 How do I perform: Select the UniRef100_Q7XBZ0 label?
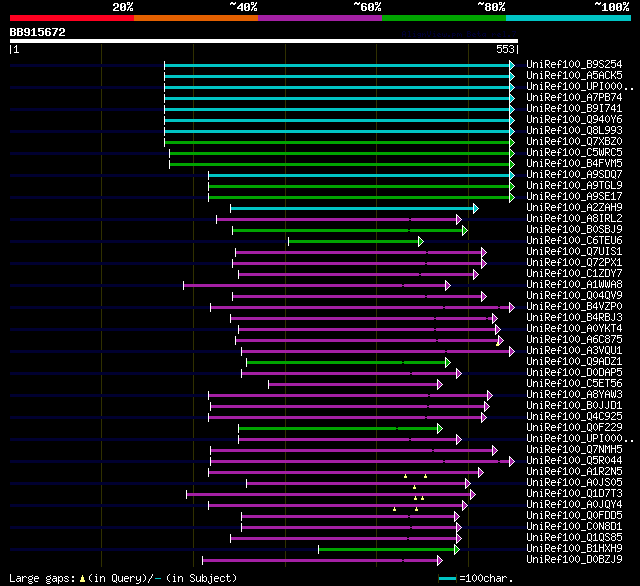click(x=574, y=142)
